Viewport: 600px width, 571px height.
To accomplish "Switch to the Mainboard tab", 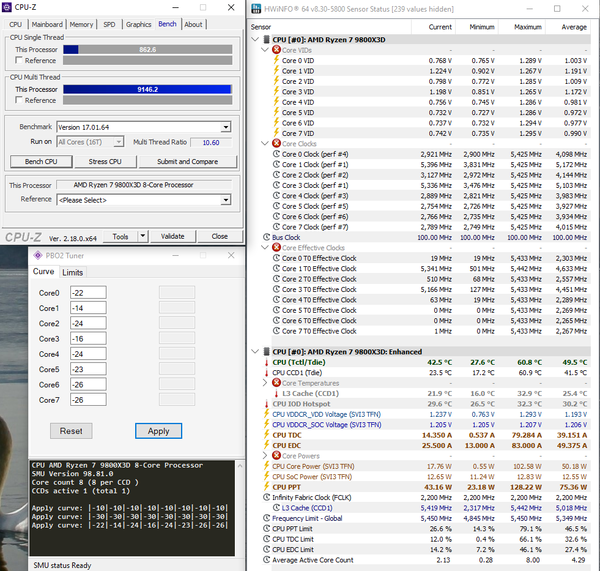I will tap(47, 24).
